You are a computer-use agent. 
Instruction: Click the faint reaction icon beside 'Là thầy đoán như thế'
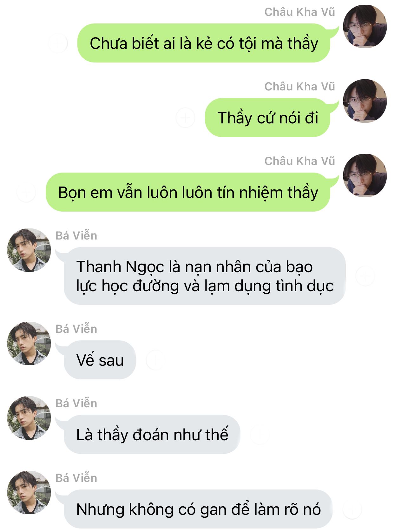260,435
